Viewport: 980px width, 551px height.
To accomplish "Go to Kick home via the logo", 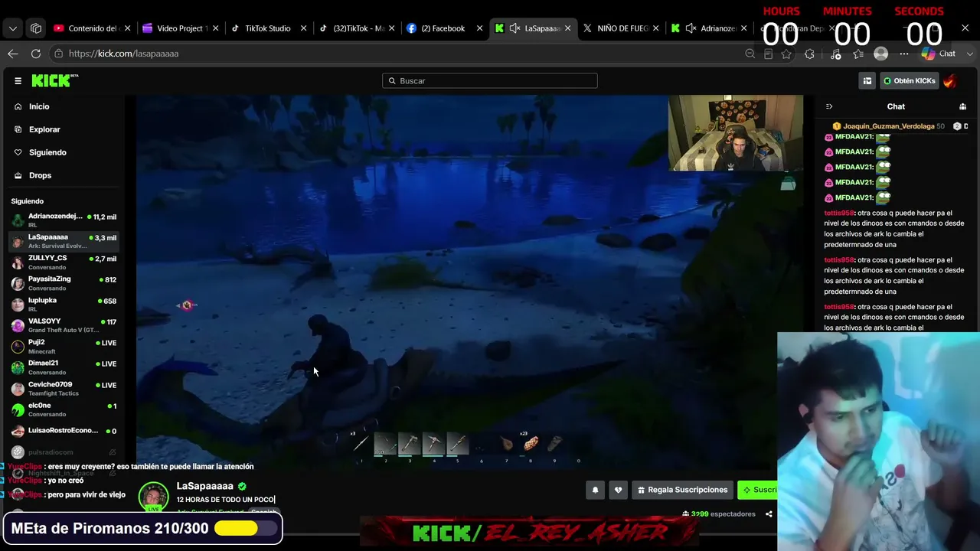I will tap(54, 80).
